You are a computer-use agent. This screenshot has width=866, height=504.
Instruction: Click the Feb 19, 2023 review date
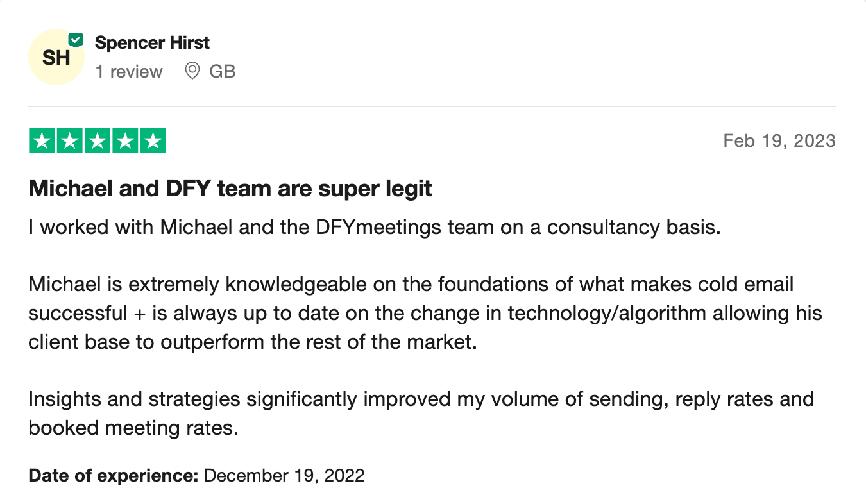[779, 141]
